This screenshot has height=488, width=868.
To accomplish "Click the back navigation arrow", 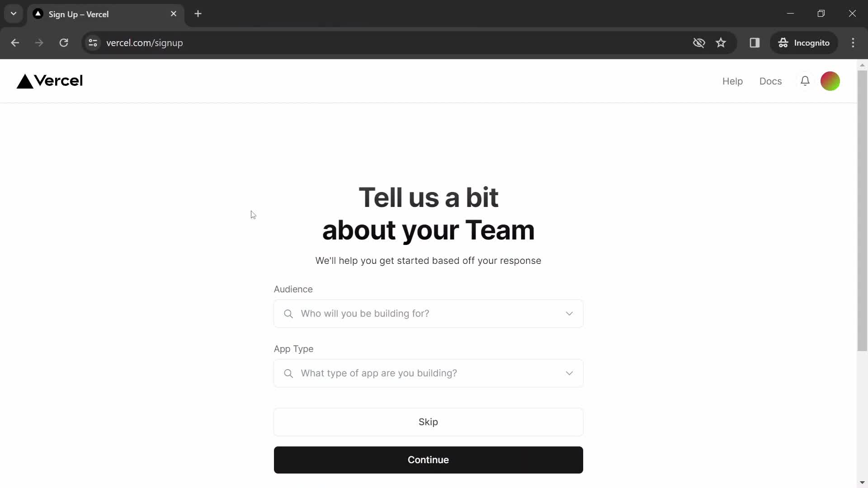I will tap(15, 42).
